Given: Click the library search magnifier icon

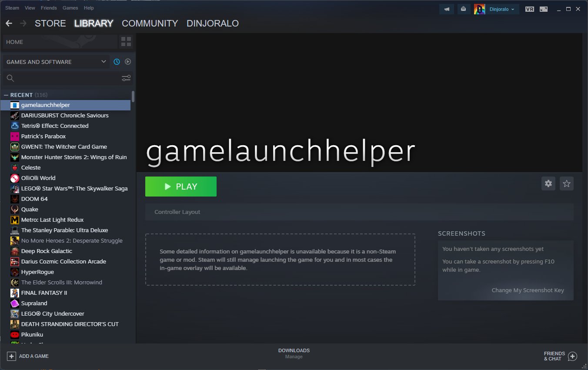Looking at the screenshot, I should pos(11,78).
